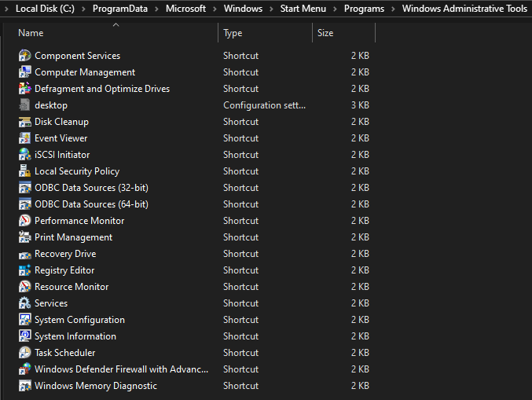532x400 pixels.
Task: Select the Services file name
Action: click(51, 303)
